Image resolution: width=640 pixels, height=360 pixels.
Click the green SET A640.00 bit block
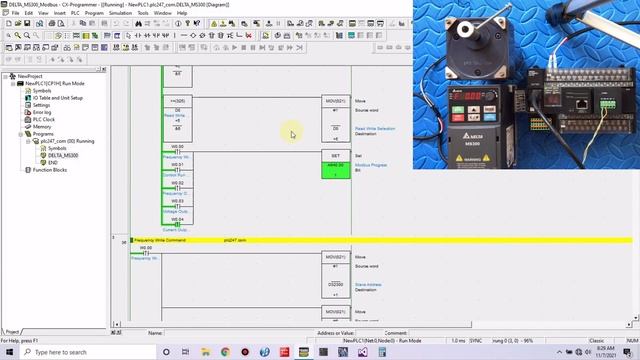(x=336, y=170)
